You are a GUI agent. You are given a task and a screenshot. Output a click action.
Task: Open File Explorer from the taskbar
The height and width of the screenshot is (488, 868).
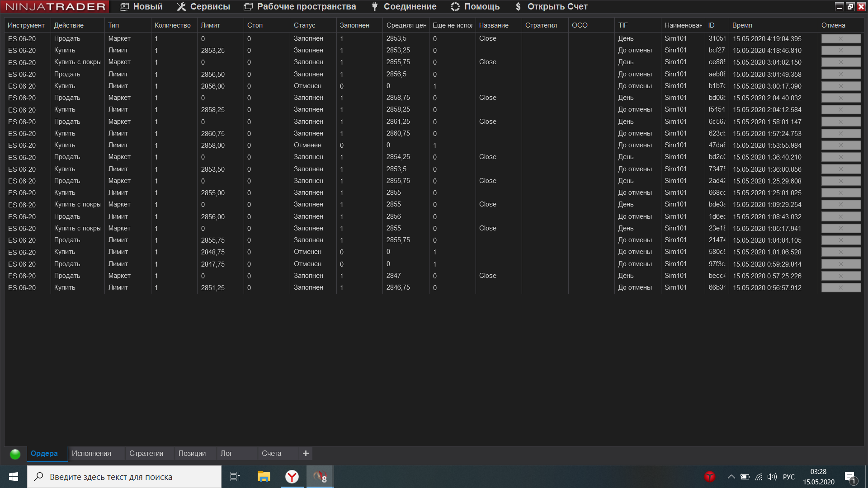pos(264,477)
